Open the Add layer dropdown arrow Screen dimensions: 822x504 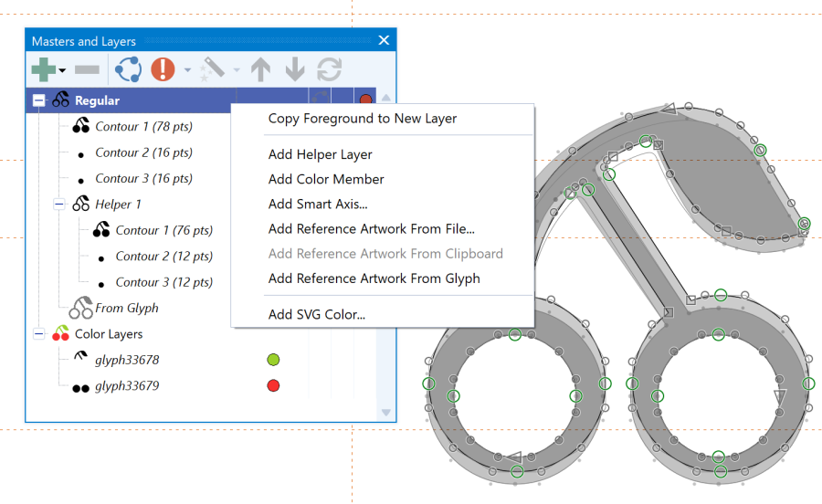click(x=62, y=70)
